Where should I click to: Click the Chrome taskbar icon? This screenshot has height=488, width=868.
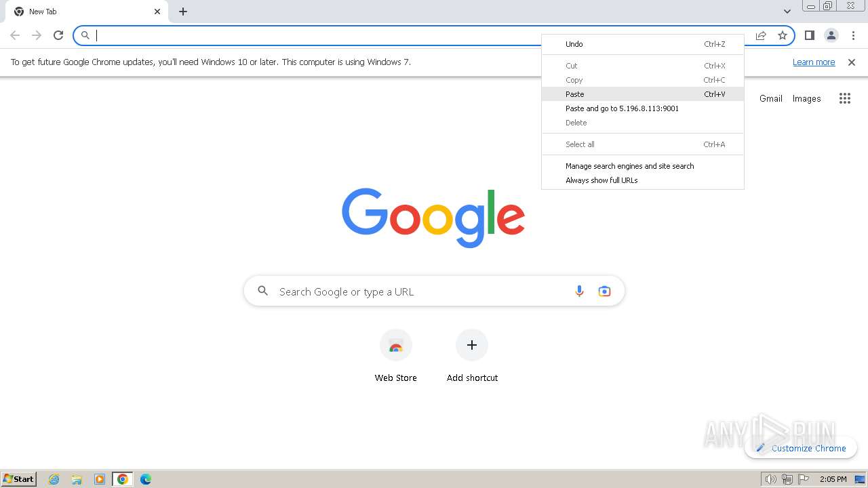click(x=123, y=479)
